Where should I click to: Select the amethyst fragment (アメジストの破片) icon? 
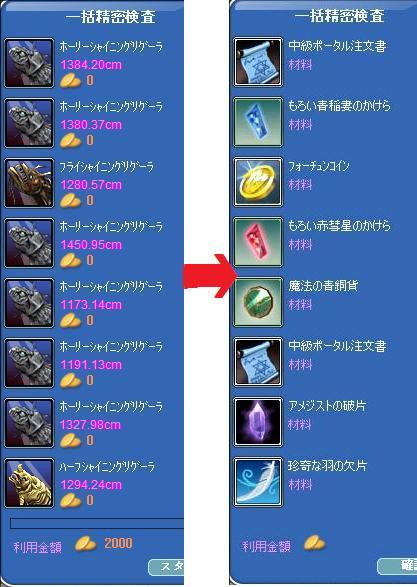[x=258, y=422]
